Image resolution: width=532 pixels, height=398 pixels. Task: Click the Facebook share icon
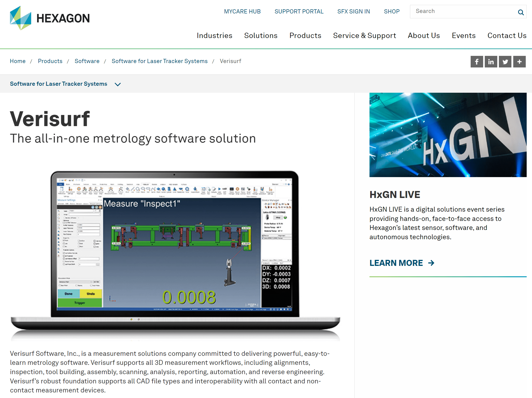477,61
